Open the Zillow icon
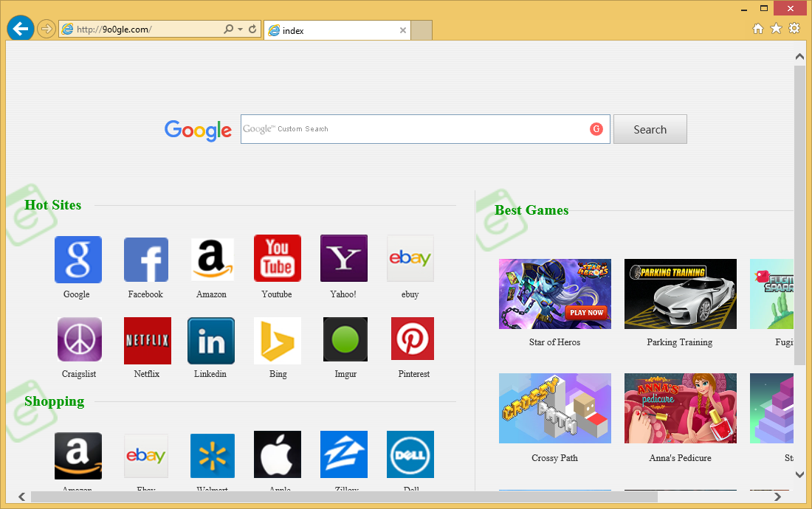Viewport: 812px width, 509px height. 344,454
